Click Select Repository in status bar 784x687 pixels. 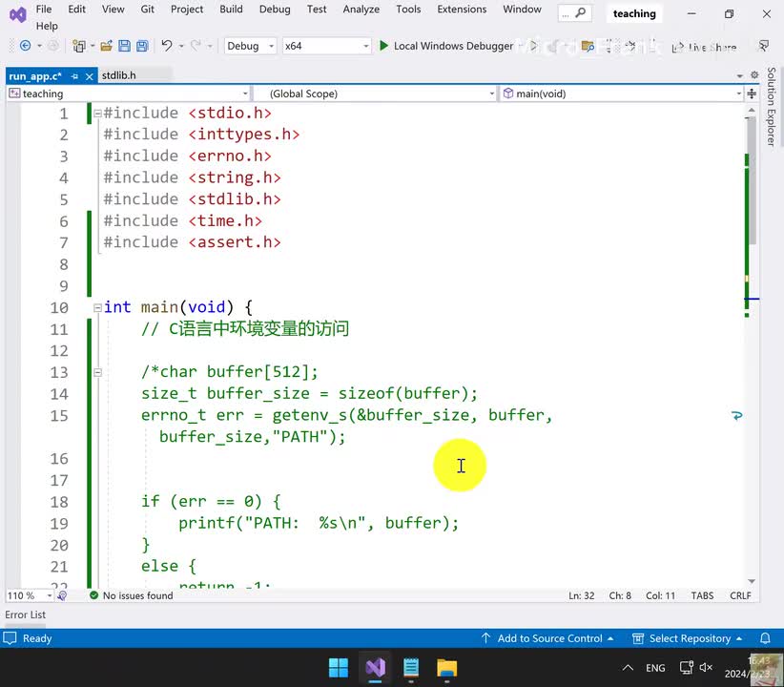[x=687, y=638]
